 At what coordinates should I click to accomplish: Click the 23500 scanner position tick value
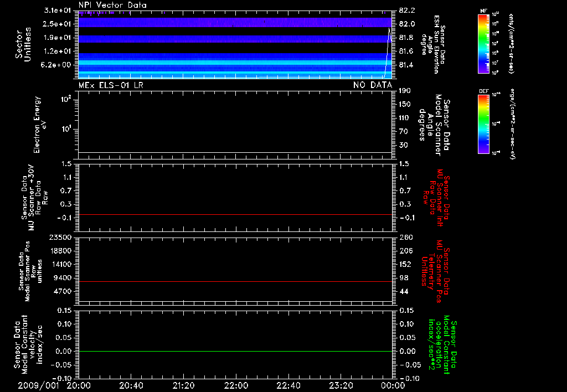[60, 237]
